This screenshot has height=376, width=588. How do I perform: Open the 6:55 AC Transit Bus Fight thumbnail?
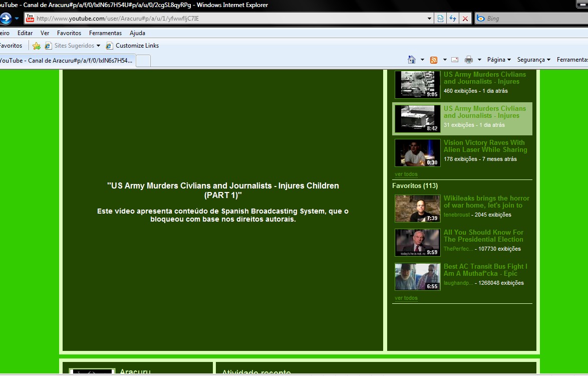click(417, 277)
